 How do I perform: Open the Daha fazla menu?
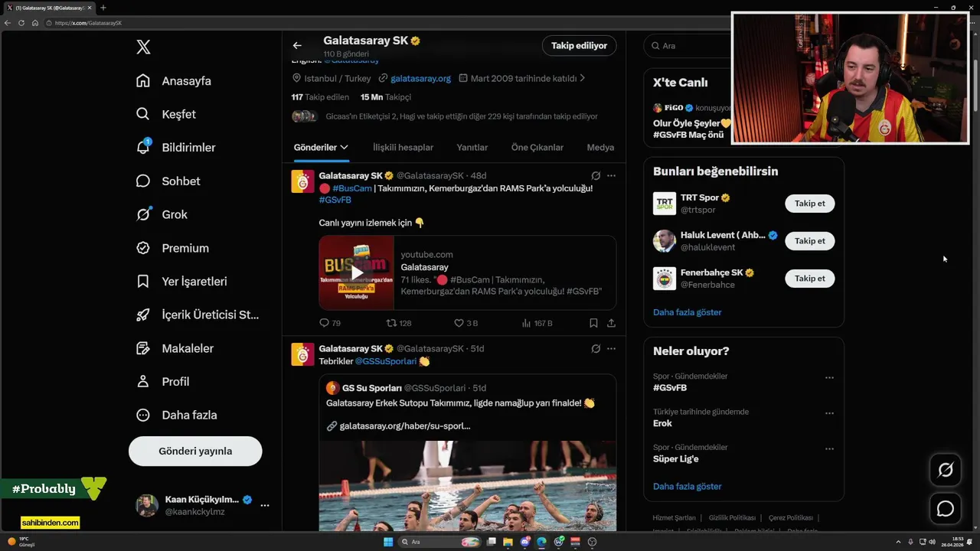(x=176, y=415)
